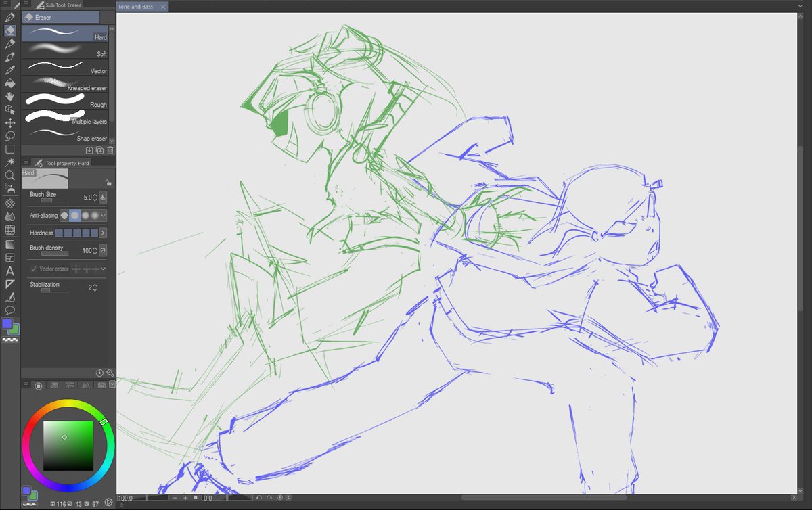The width and height of the screenshot is (812, 510).
Task: Open the Tool property palette menu
Action: tap(26, 162)
